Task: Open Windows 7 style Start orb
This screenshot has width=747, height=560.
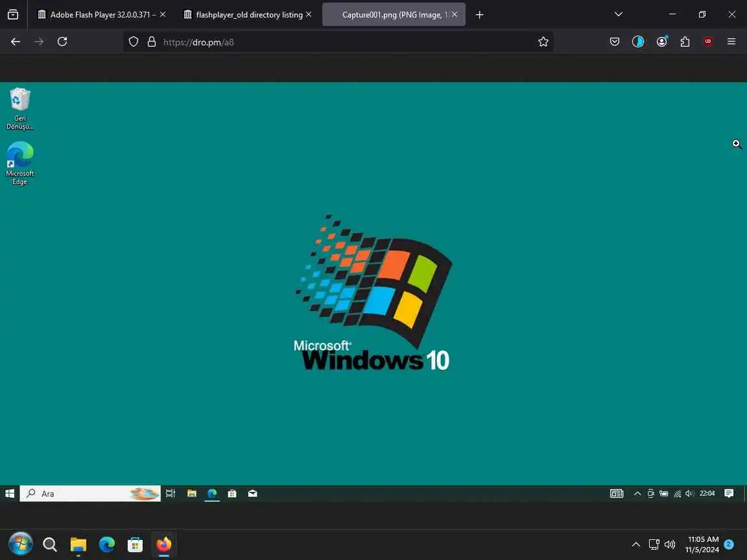Action: pyautogui.click(x=21, y=544)
